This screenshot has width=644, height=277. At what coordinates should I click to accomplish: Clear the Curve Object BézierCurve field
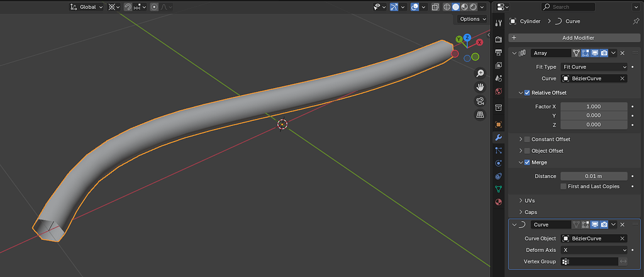point(622,239)
